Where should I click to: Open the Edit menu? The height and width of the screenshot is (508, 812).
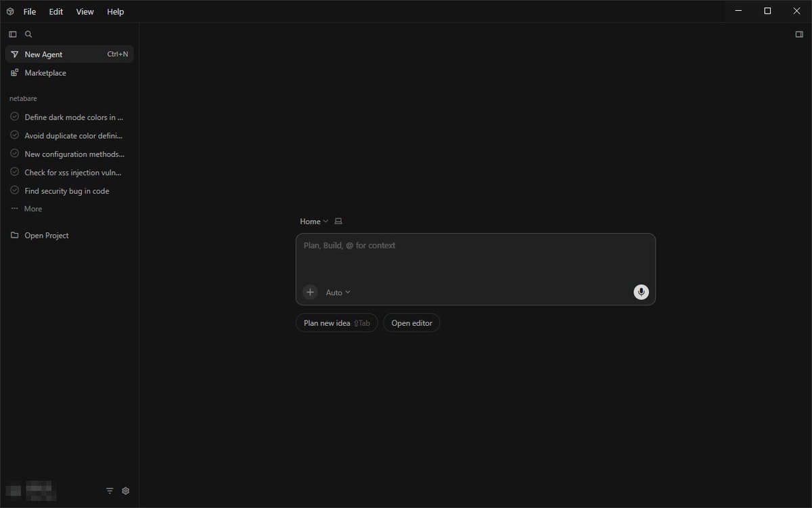[x=56, y=12]
